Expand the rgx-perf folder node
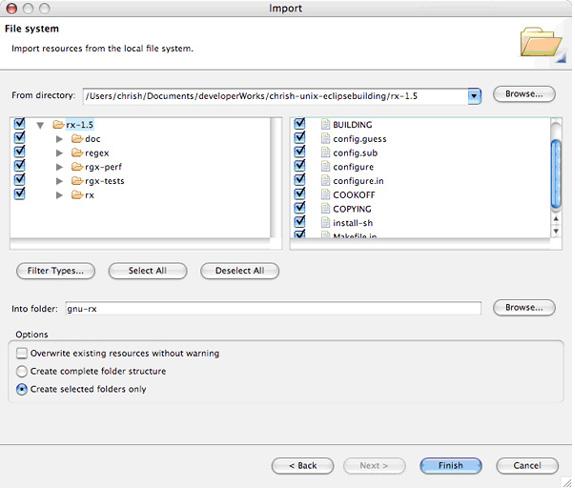This screenshot has width=575, height=490. (59, 167)
